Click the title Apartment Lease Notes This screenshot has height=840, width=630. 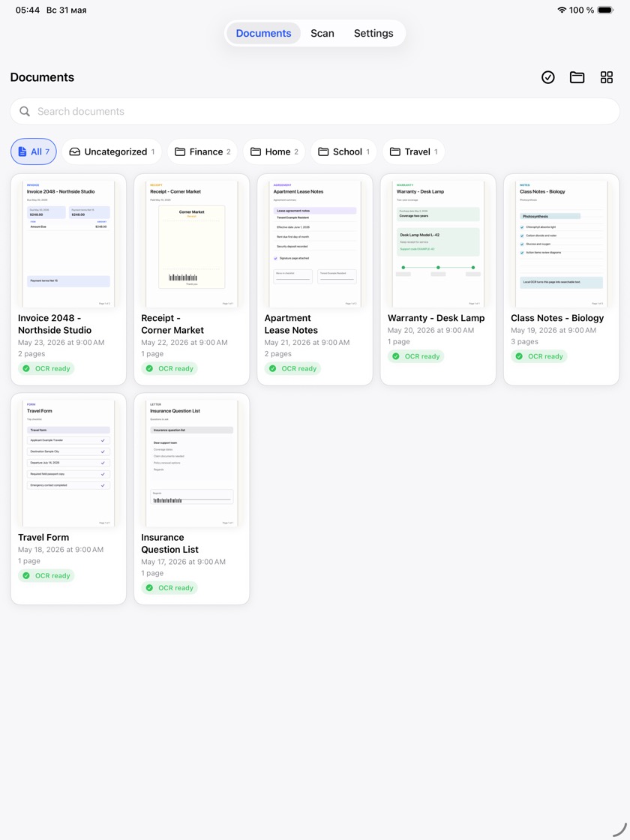pyautogui.click(x=291, y=324)
